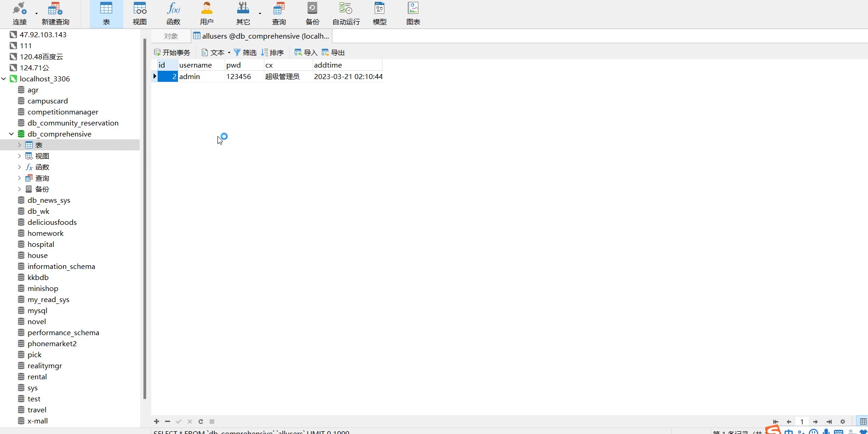The width and height of the screenshot is (868, 434).
Task: Expand the 函数 node in the tree
Action: (19, 167)
